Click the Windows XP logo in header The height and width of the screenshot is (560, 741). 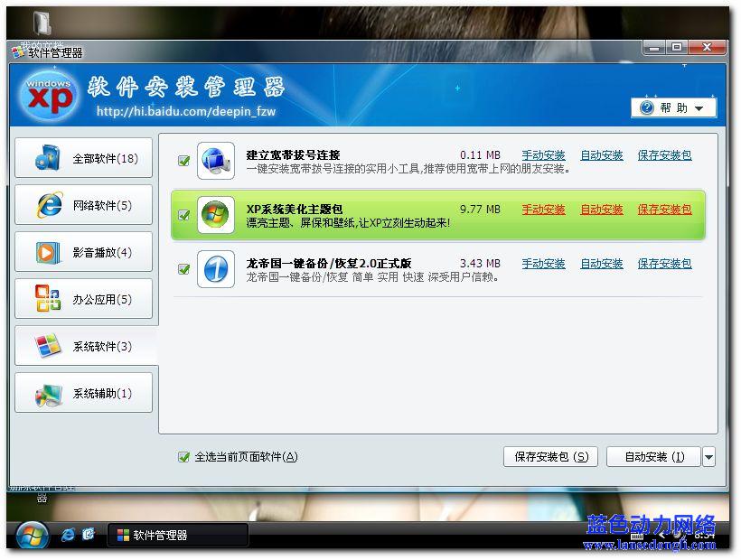click(49, 95)
